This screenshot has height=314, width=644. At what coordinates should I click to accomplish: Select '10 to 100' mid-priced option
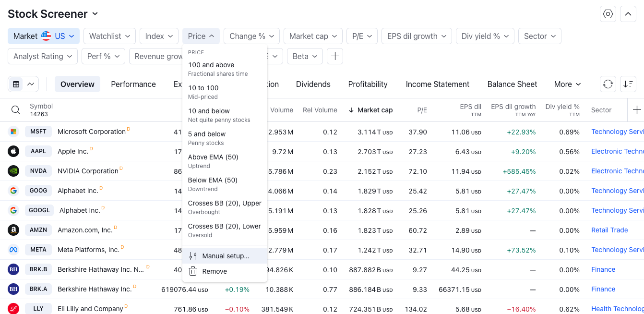pyautogui.click(x=225, y=92)
